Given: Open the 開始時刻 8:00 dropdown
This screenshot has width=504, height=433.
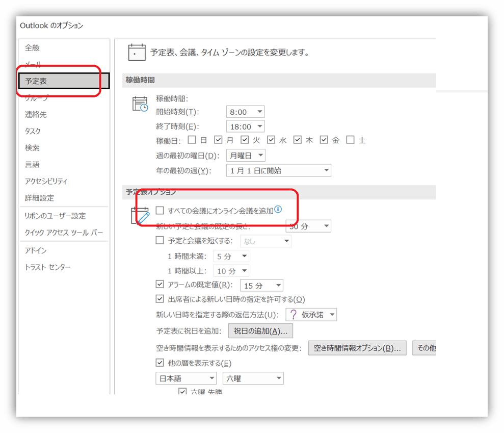Looking at the screenshot, I should pyautogui.click(x=245, y=112).
